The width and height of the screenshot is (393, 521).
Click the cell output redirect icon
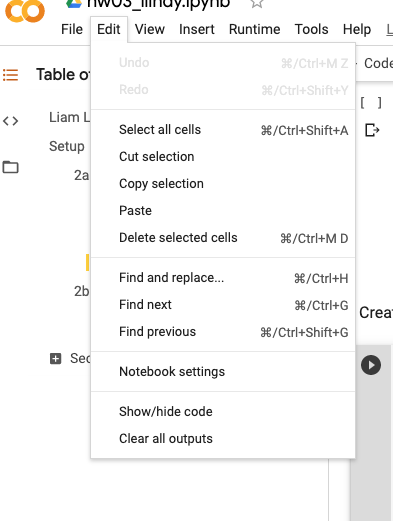(372, 130)
